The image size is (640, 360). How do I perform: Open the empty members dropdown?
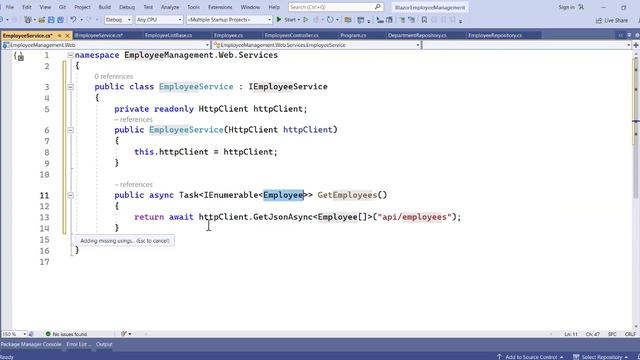[x=527, y=45]
